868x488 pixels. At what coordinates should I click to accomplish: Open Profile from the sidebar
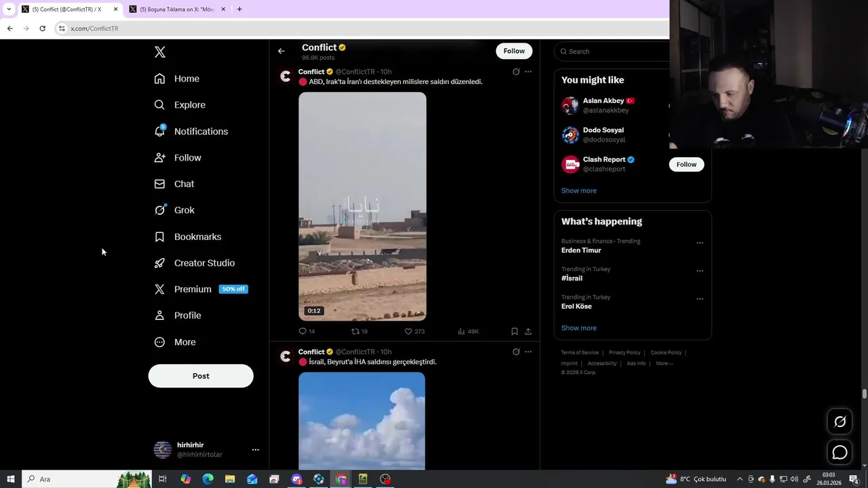click(178, 316)
